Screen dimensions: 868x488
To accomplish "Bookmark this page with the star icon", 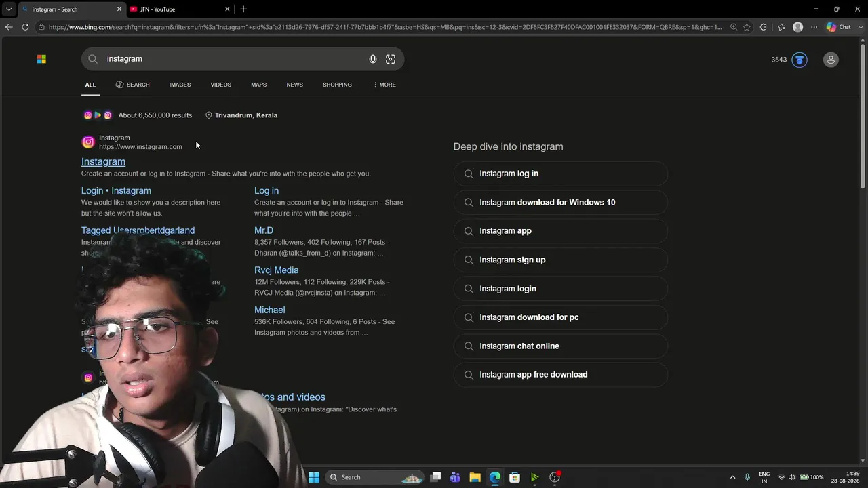I will click(747, 27).
